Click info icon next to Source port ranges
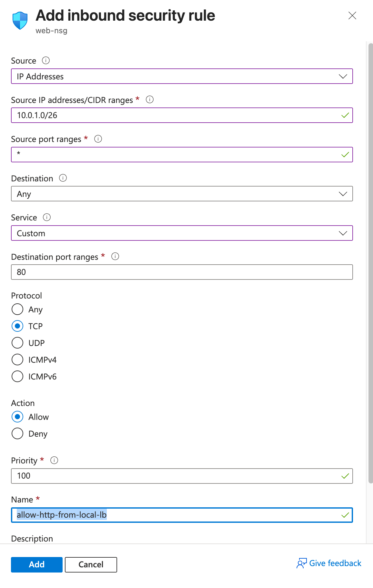 pos(98,139)
